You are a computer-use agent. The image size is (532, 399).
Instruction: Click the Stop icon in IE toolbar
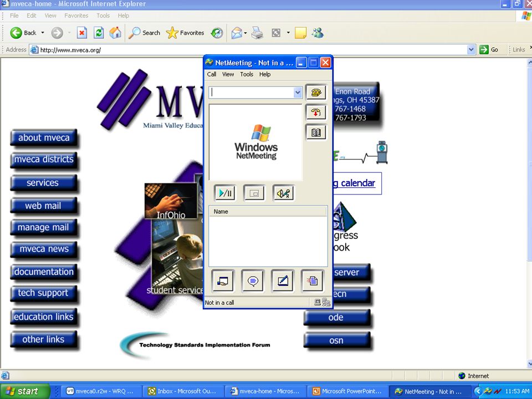82,33
